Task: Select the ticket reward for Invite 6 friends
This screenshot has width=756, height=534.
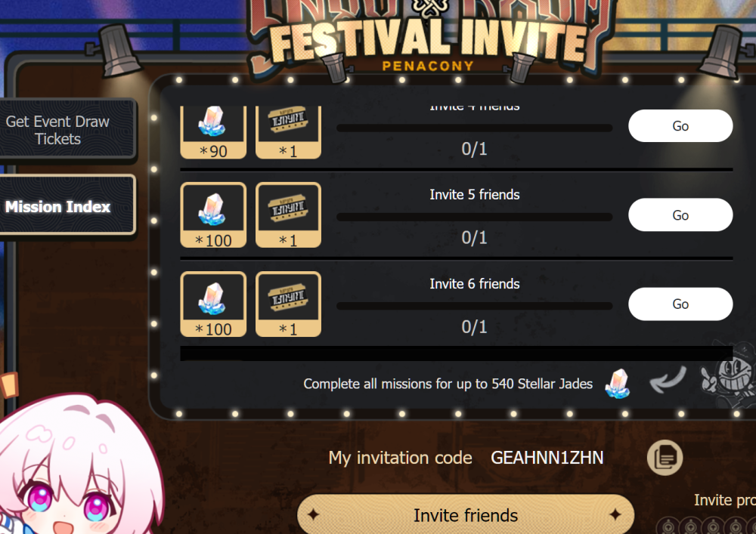Action: click(288, 304)
